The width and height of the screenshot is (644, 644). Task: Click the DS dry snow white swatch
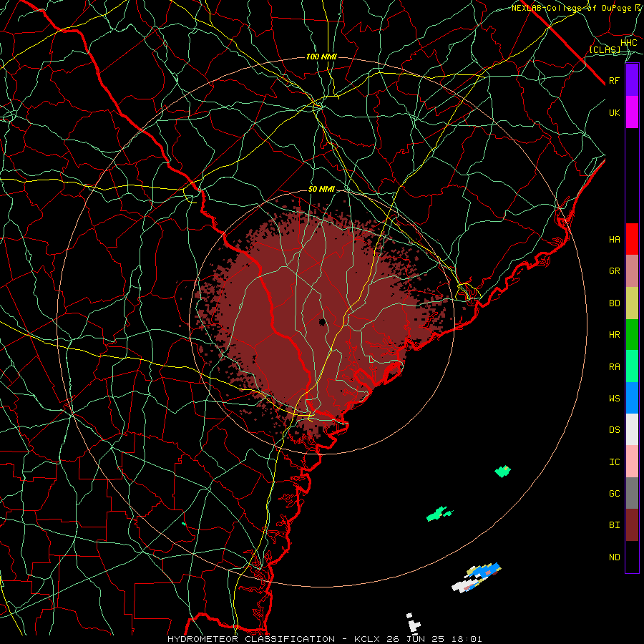point(632,429)
